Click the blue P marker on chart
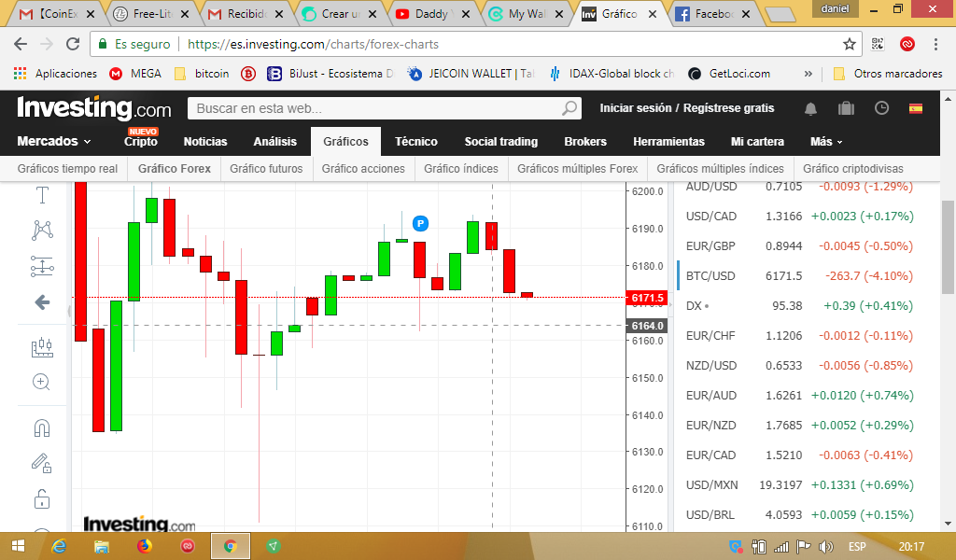The width and height of the screenshot is (956, 560). point(420,224)
